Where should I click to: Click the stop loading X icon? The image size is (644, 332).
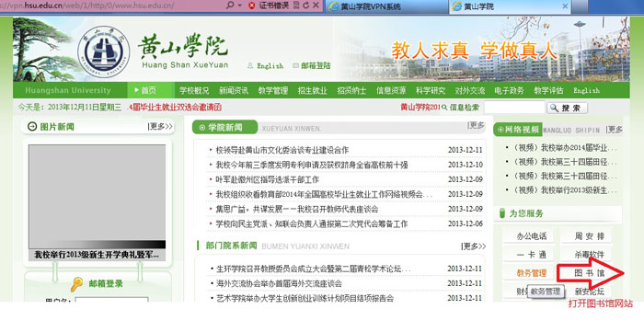point(316,6)
